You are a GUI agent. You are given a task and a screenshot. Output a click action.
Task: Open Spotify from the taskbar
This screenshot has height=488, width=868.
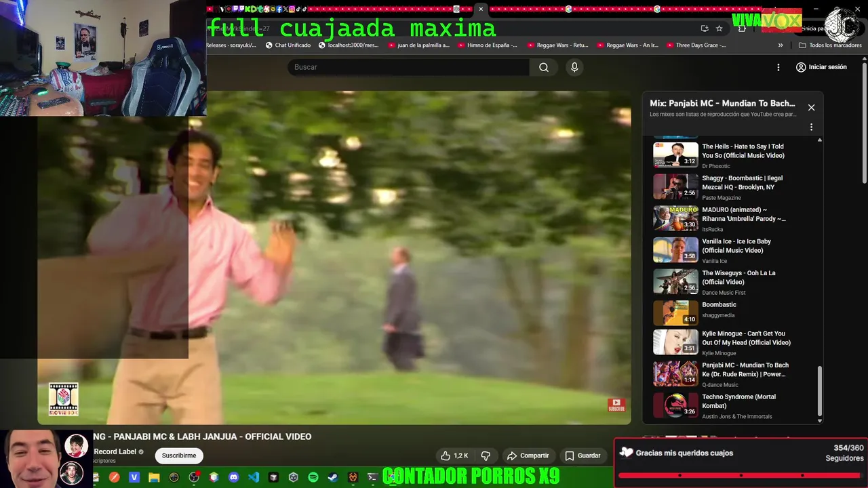pyautogui.click(x=313, y=477)
